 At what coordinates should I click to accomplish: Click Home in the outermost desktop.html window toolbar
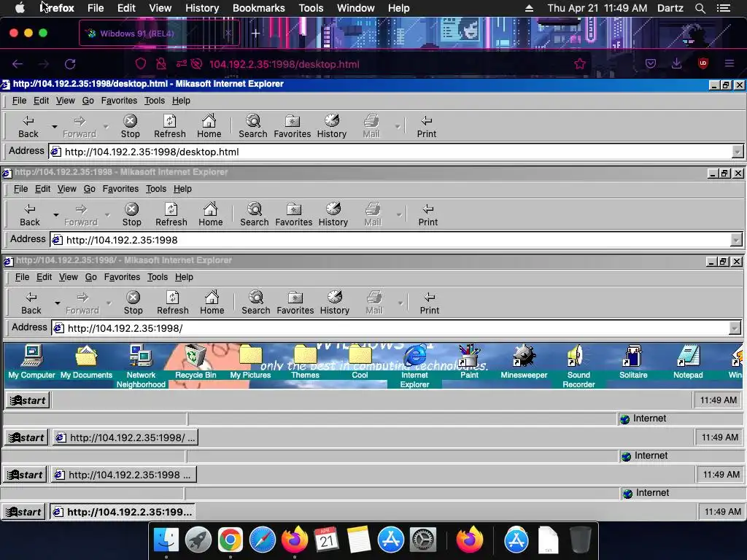pos(209,127)
